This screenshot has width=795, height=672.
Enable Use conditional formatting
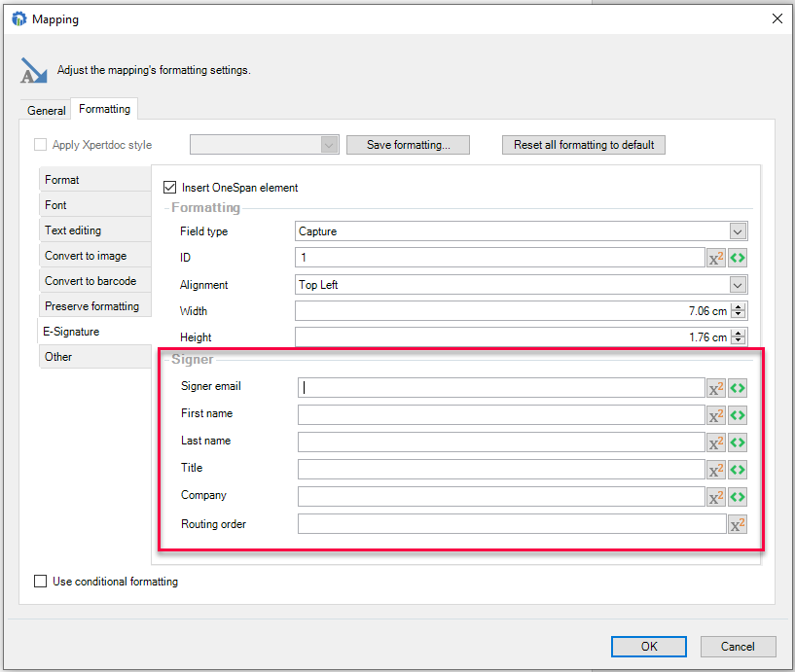point(40,581)
